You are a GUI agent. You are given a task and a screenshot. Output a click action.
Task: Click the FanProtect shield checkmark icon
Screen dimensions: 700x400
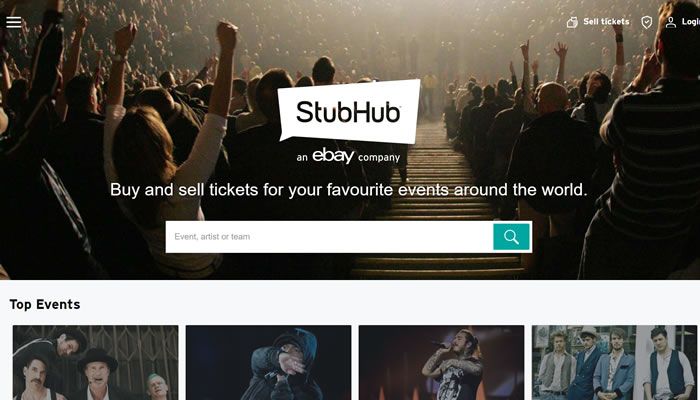(646, 22)
